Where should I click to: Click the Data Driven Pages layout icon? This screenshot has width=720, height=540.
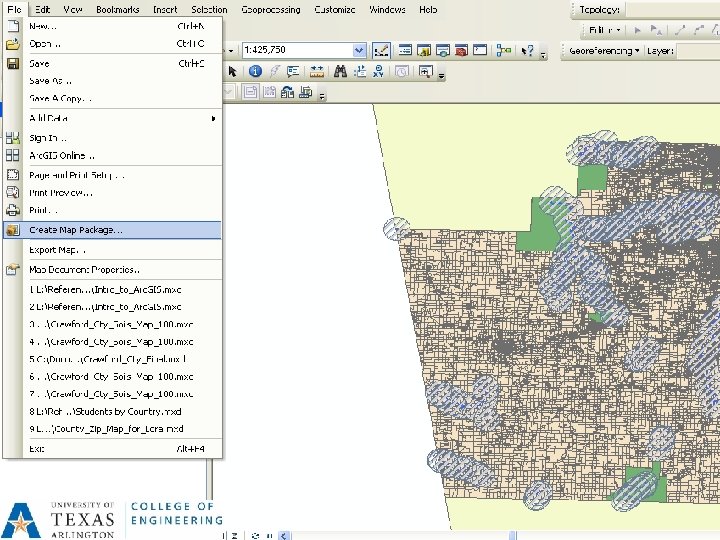click(305, 92)
